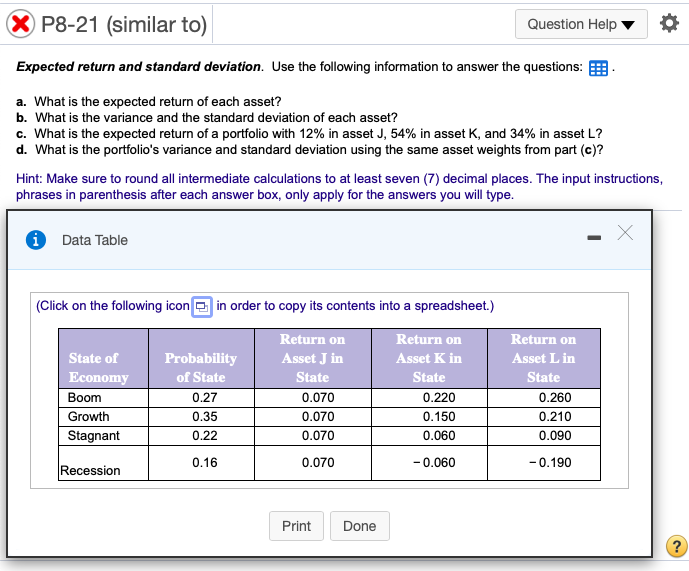The image size is (689, 571).
Task: Select the P8-21 (similar to) title
Action: tap(124, 25)
